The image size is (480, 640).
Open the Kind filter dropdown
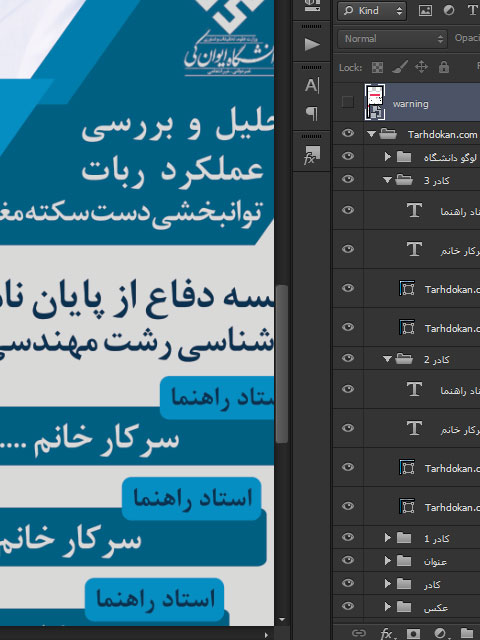372,11
